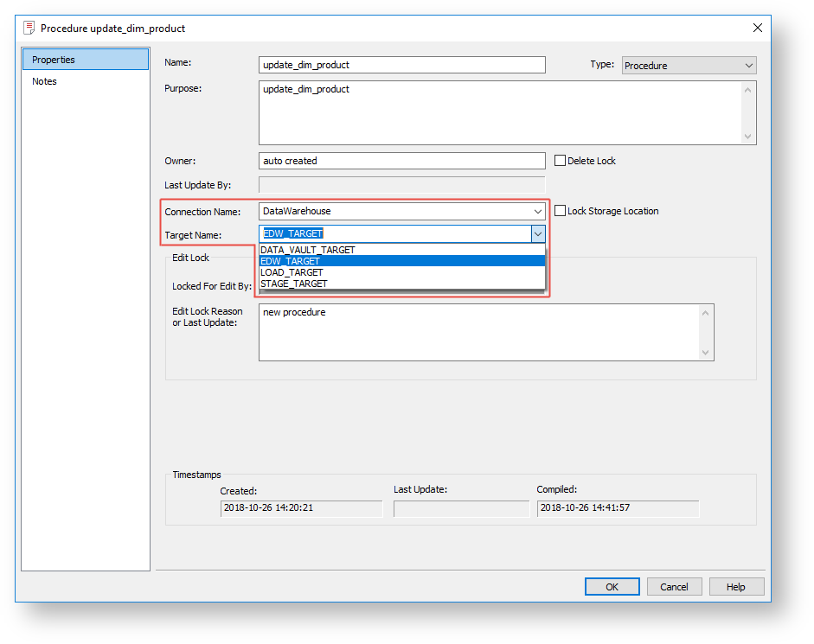Pick STAGE_TARGET from the dropdown list
The width and height of the screenshot is (814, 644).
tap(294, 284)
